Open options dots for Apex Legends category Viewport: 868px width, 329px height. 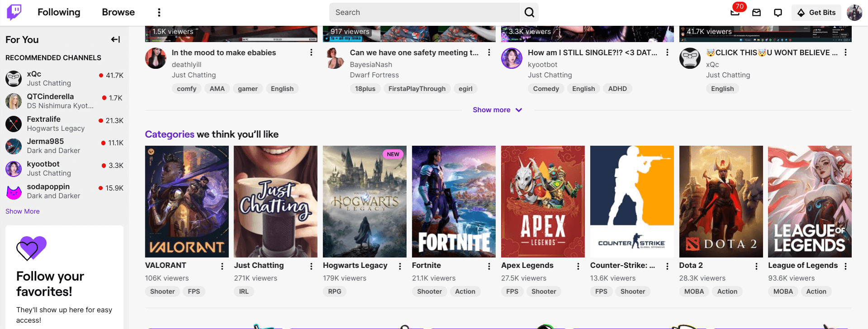(578, 266)
